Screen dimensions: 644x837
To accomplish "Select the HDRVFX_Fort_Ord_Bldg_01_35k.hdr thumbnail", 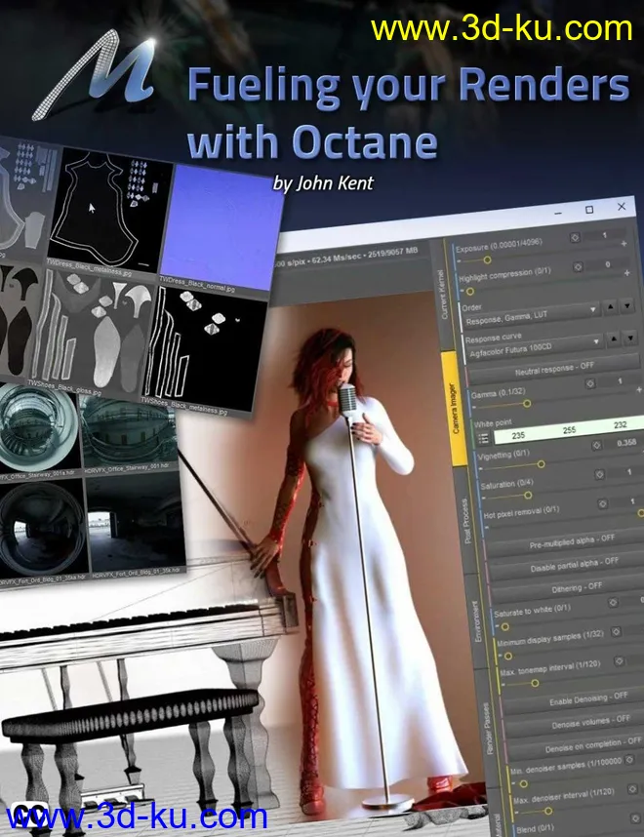I will pyautogui.click(x=137, y=522).
